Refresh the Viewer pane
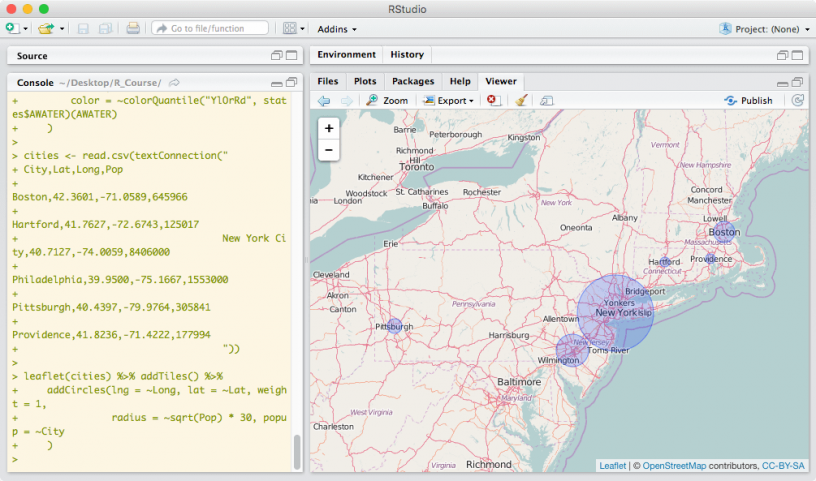This screenshot has width=816, height=481. (x=797, y=101)
